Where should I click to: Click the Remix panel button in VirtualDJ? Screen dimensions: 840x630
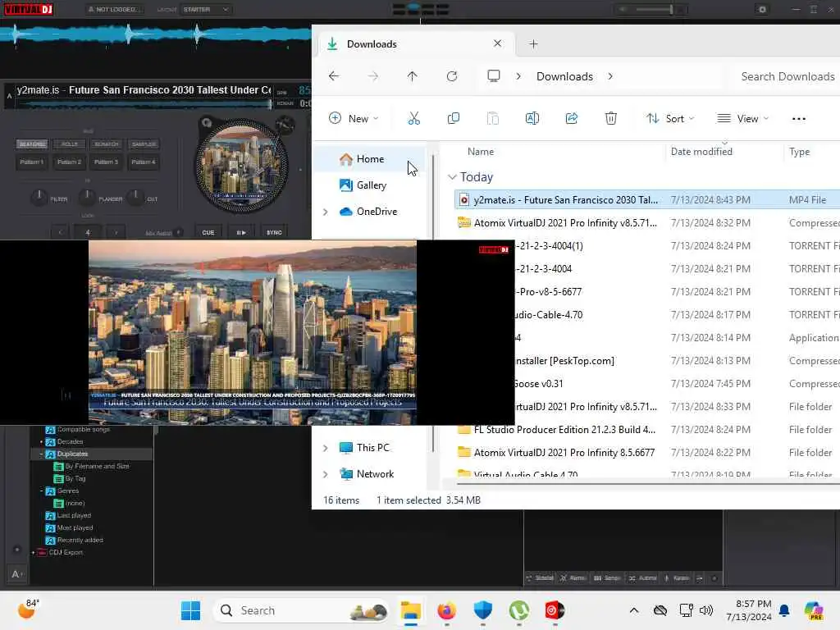click(573, 578)
